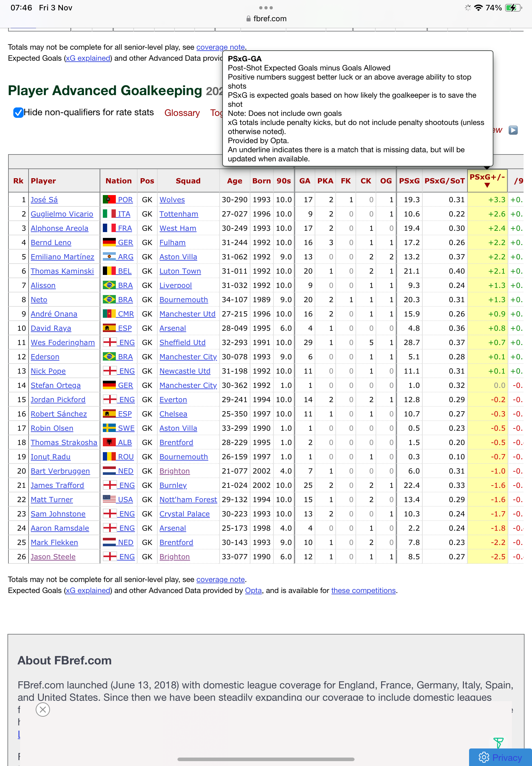Tap the France flag FRA nation link
The height and width of the screenshot is (766, 532).
(x=117, y=229)
